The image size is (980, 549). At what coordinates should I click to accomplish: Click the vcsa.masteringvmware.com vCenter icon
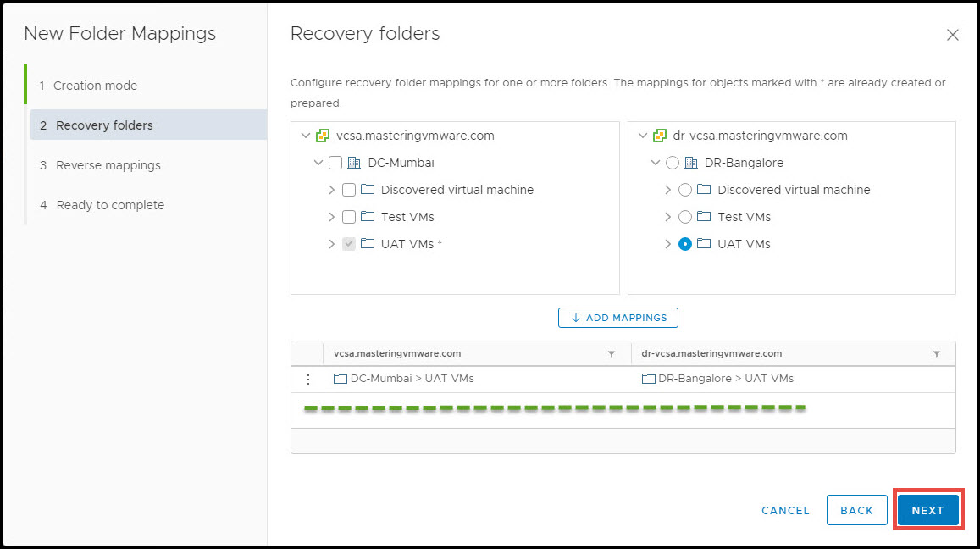pyautogui.click(x=323, y=136)
